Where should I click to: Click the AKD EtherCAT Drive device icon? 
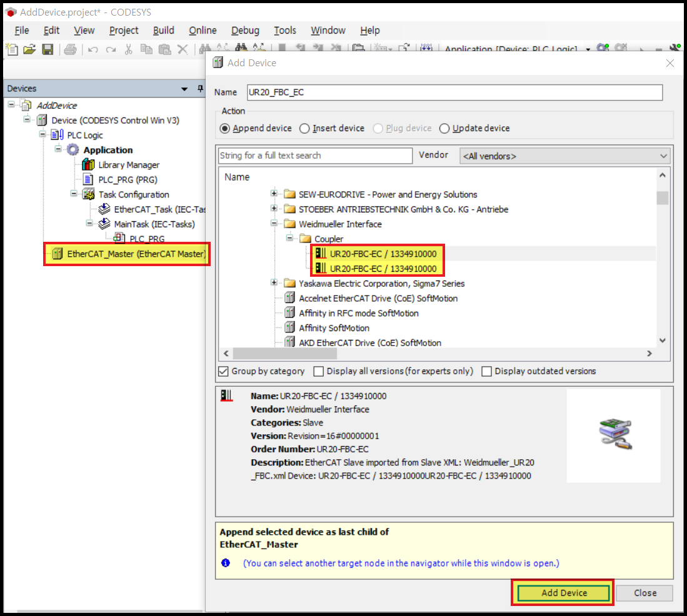click(289, 342)
